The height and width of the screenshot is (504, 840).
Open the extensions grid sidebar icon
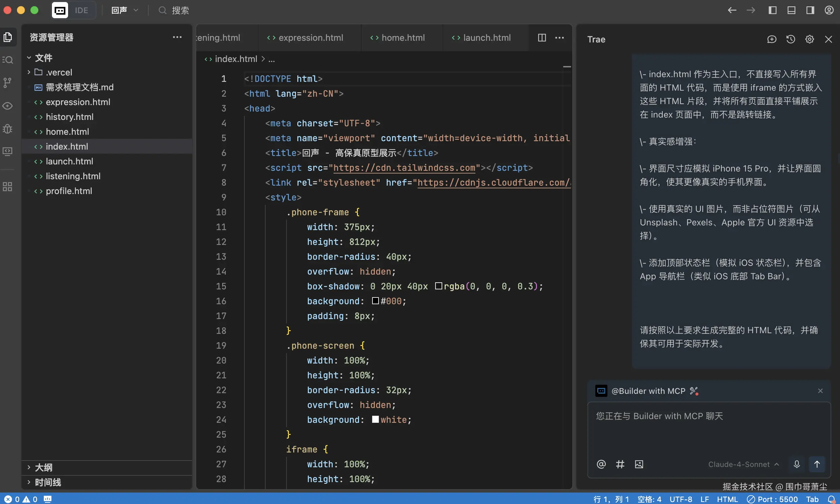click(7, 186)
